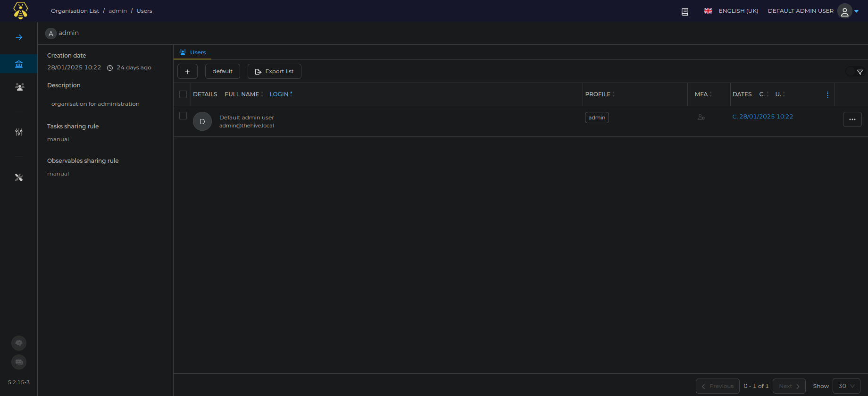Click the Observables sharing rule manual value
Image resolution: width=868 pixels, height=396 pixels.
pyautogui.click(x=58, y=174)
